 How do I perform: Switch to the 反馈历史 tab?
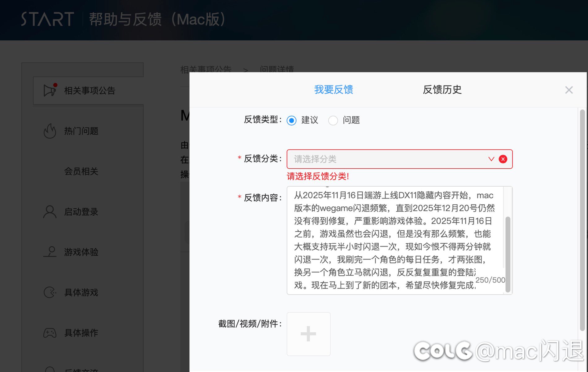(442, 90)
